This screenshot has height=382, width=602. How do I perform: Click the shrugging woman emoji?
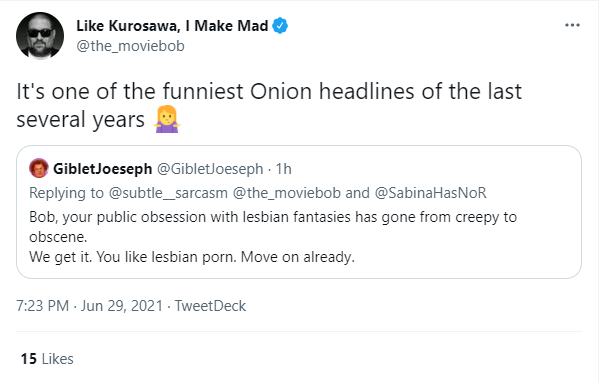click(167, 119)
